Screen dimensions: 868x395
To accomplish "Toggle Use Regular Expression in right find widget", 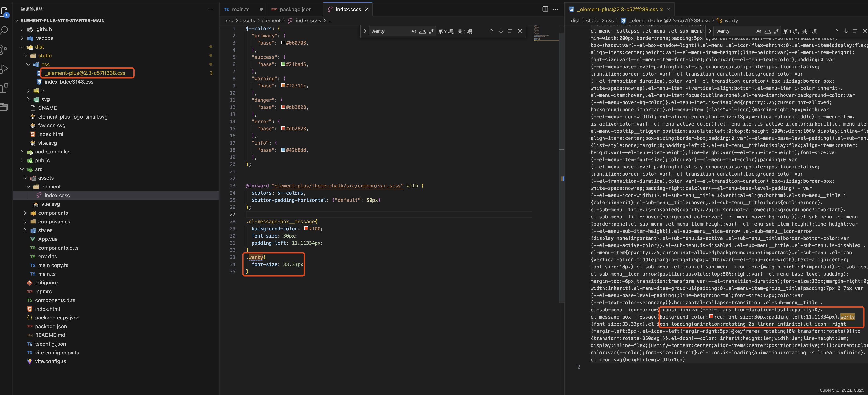I will pos(776,31).
